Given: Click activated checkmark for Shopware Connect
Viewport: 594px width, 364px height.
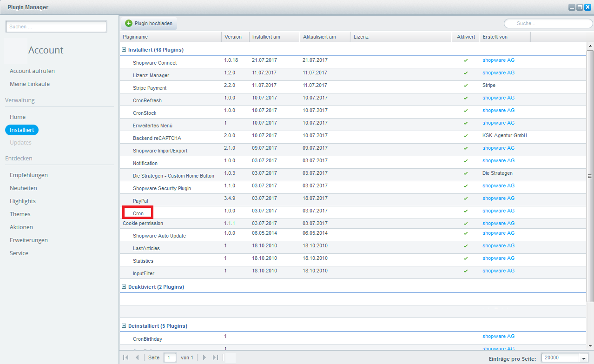Looking at the screenshot, I should coord(466,60).
